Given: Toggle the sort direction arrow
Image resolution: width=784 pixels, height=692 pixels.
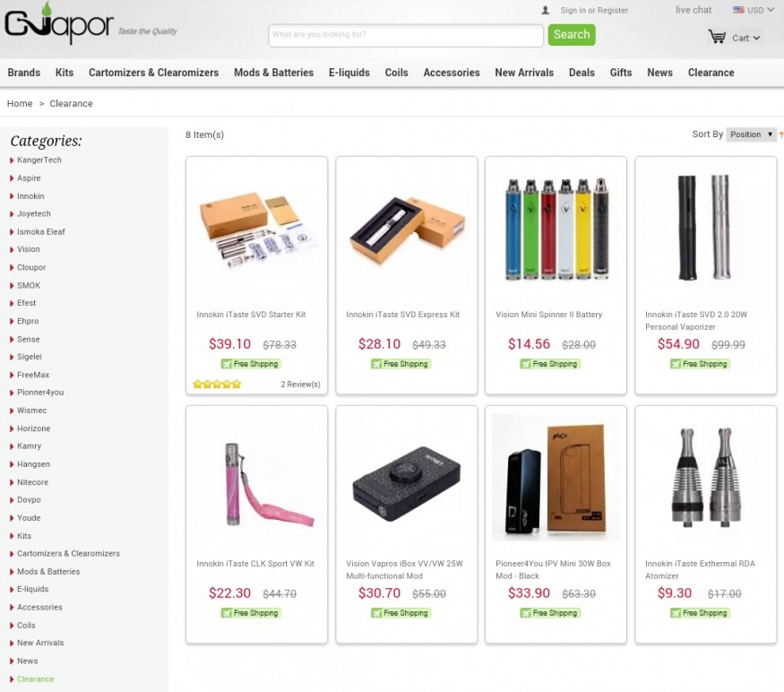Looking at the screenshot, I should [x=781, y=134].
